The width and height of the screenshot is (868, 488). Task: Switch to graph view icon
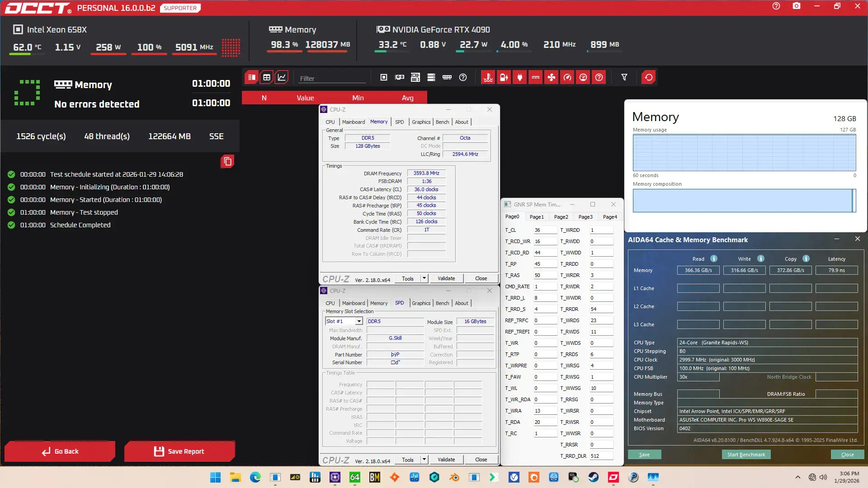282,77
